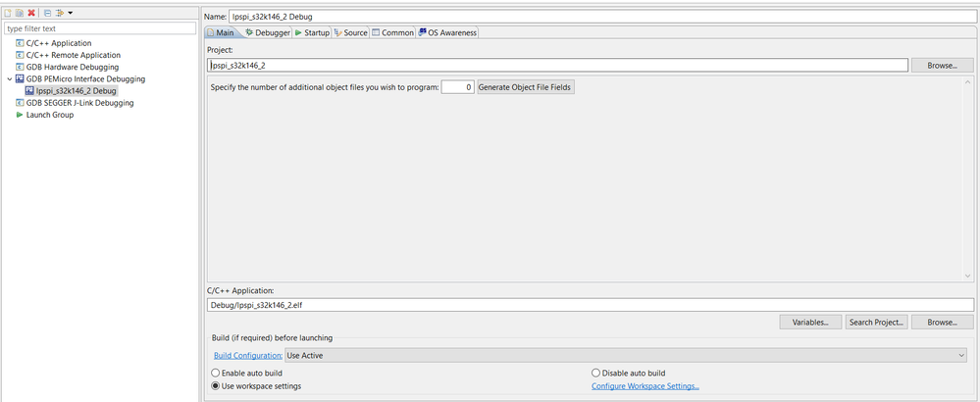This screenshot has width=980, height=402.
Task: Open the OS Awareness tab
Action: tap(447, 32)
